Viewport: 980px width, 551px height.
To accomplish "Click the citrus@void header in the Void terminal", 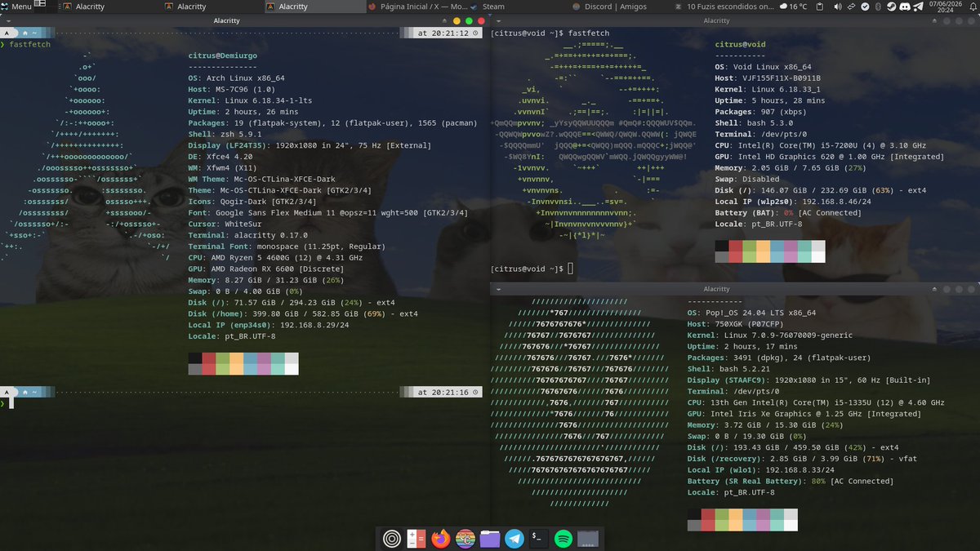I will [740, 45].
